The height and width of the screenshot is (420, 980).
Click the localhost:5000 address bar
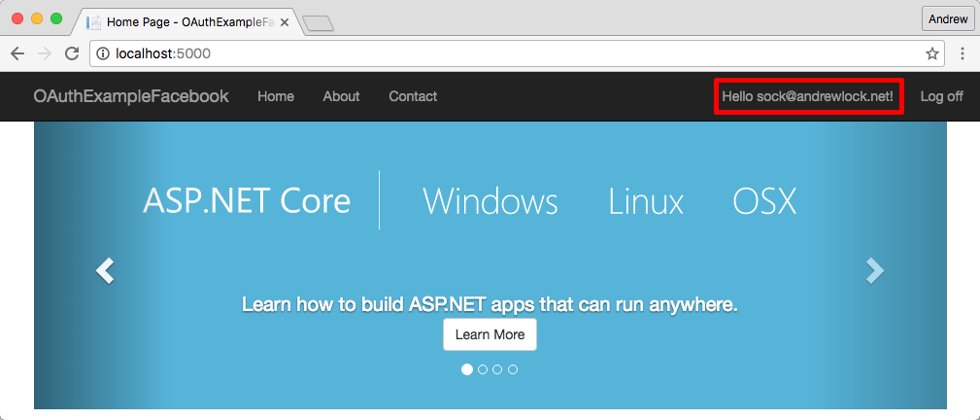pyautogui.click(x=486, y=53)
